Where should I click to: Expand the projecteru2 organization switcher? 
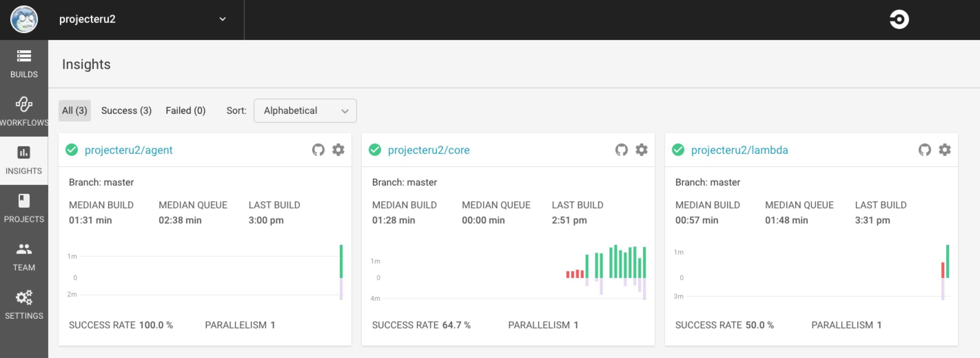tap(223, 19)
